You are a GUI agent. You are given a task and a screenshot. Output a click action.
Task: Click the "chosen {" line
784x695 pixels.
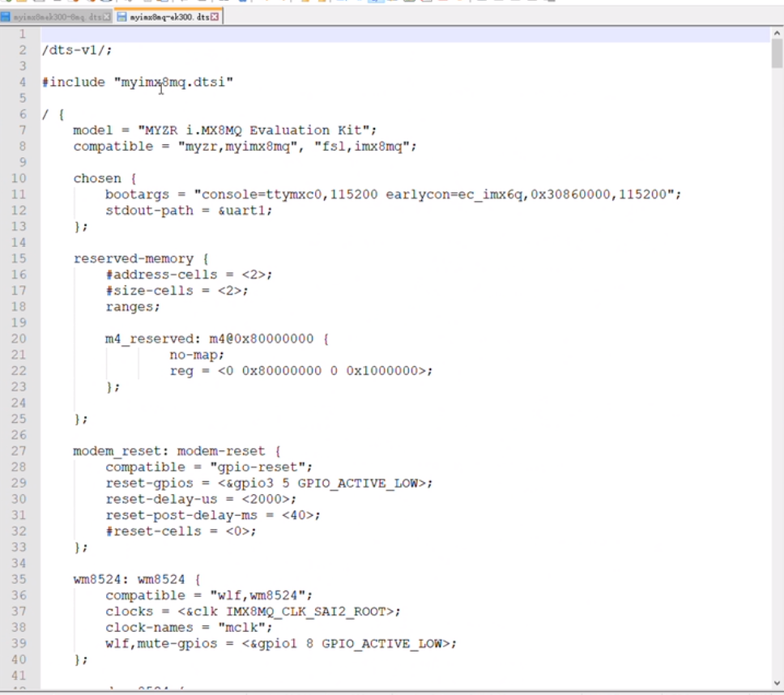tap(105, 178)
